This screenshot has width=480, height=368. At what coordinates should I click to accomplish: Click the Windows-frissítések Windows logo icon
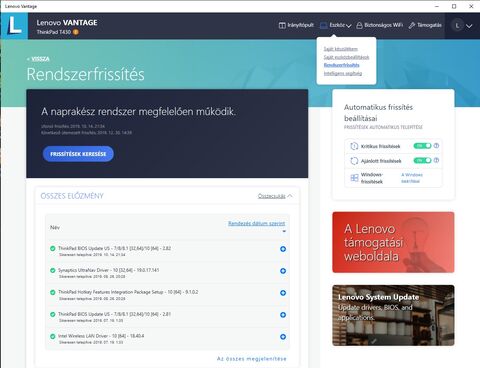click(x=354, y=178)
